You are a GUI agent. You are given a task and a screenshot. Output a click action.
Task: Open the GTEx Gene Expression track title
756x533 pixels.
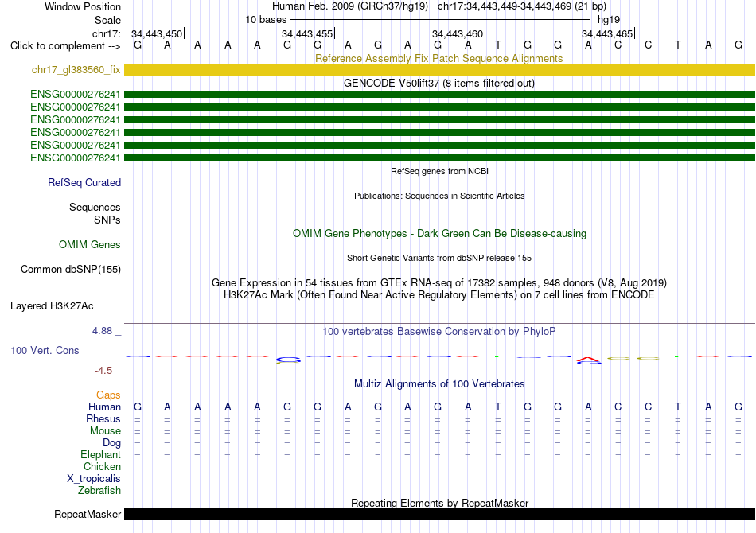439,282
